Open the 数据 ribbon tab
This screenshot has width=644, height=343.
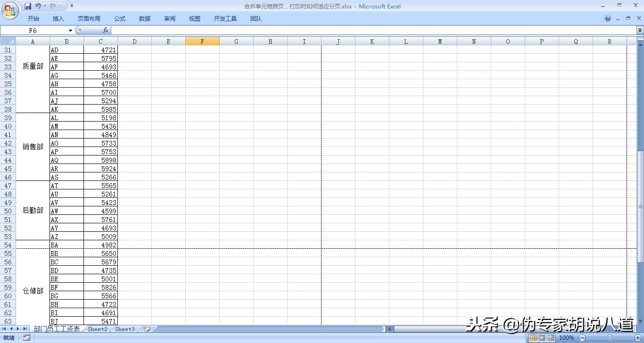[x=144, y=18]
